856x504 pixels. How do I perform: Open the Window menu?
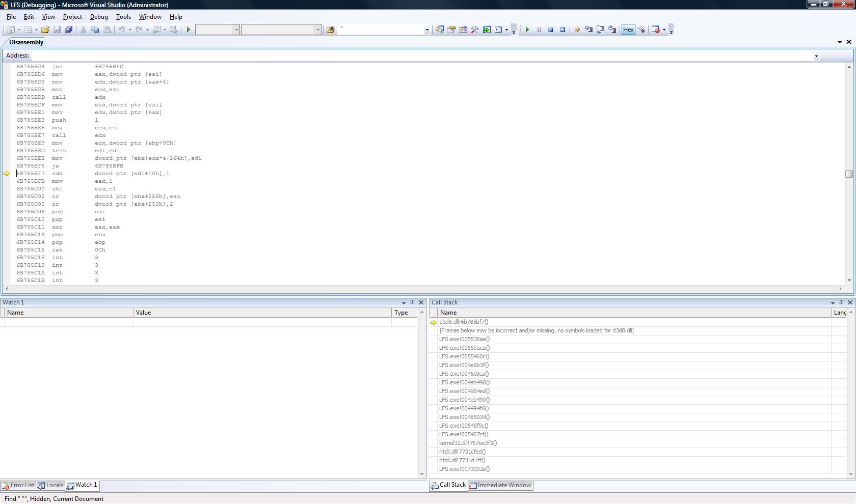tap(150, 17)
